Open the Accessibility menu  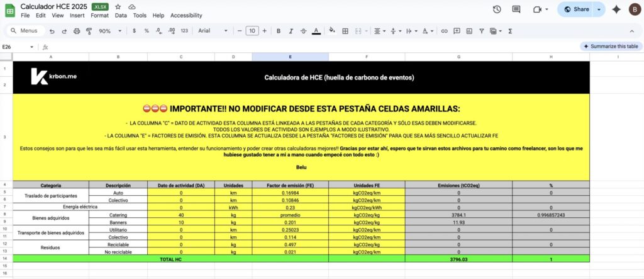(186, 16)
